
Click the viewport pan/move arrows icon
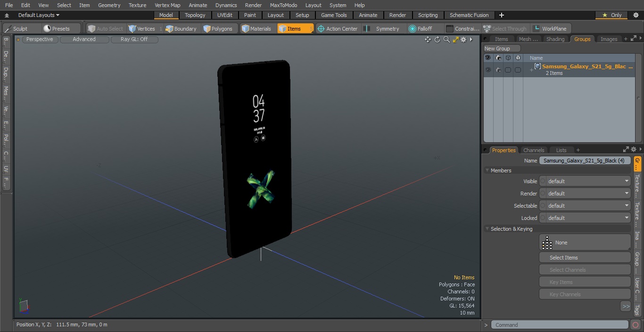point(428,40)
